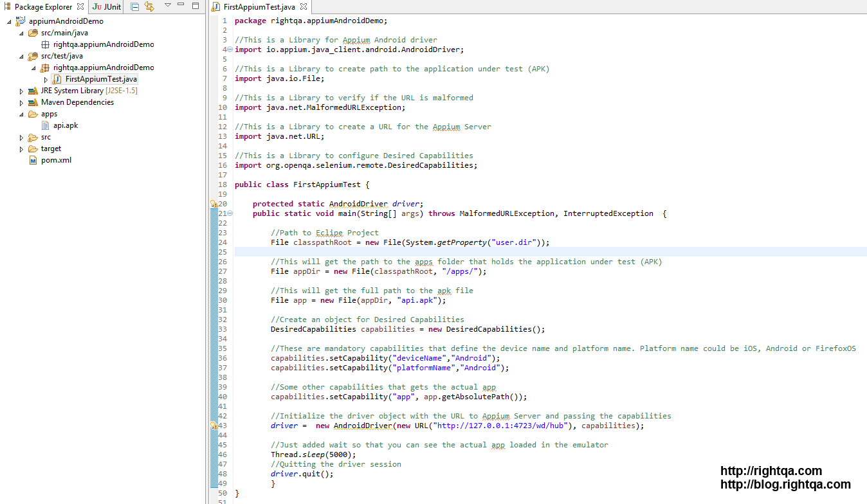Click the setCapability platformName line
Screen dimensions: 867x504
[390, 368]
